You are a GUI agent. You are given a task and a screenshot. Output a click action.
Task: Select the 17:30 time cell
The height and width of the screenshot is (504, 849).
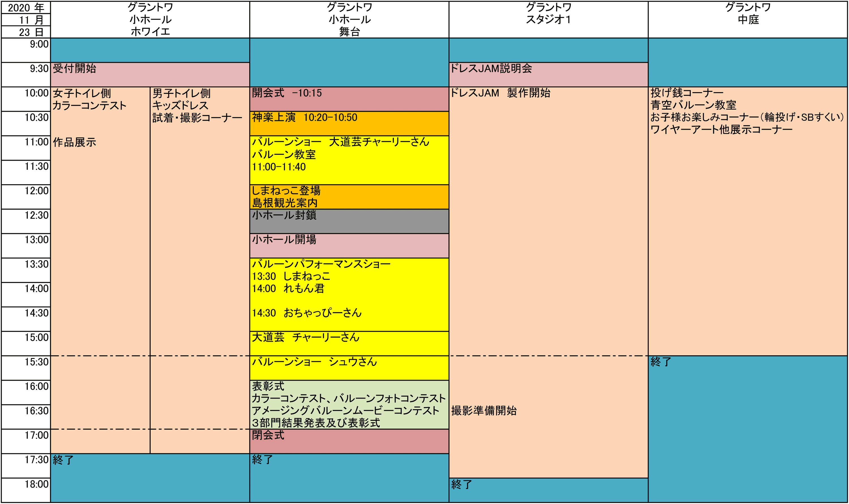coord(26,466)
